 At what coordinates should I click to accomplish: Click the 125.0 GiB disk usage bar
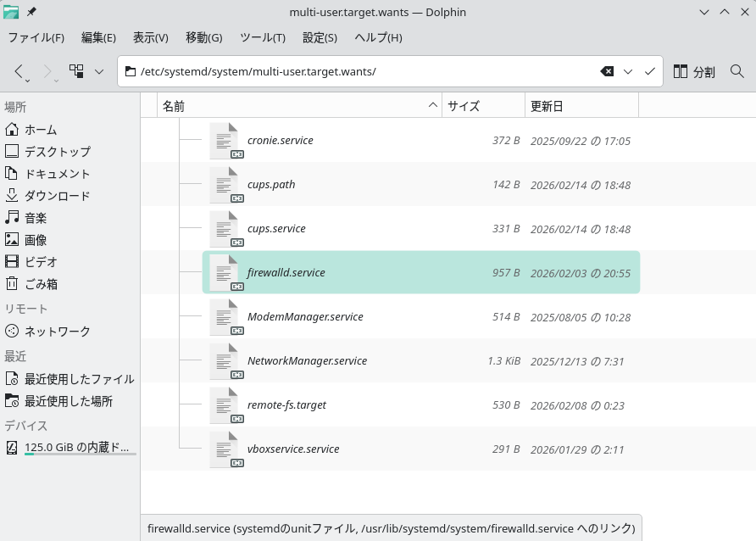(x=80, y=455)
